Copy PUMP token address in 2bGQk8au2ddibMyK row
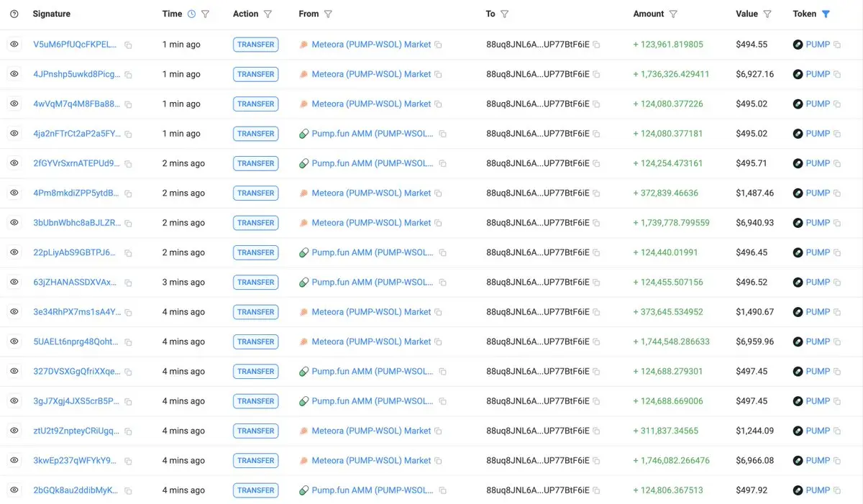Screen dimensions: 863x504 tap(837, 491)
